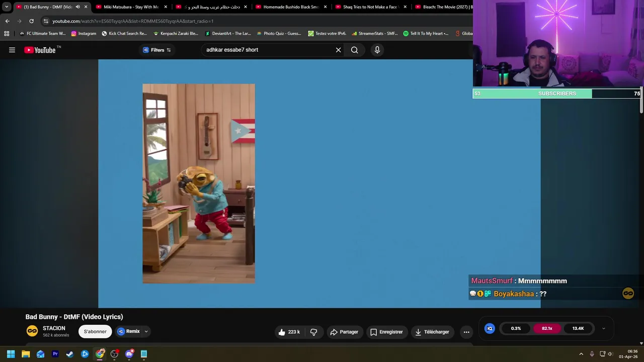The image size is (644, 362).
Task: Clear the search box with the X
Action: coord(338,50)
